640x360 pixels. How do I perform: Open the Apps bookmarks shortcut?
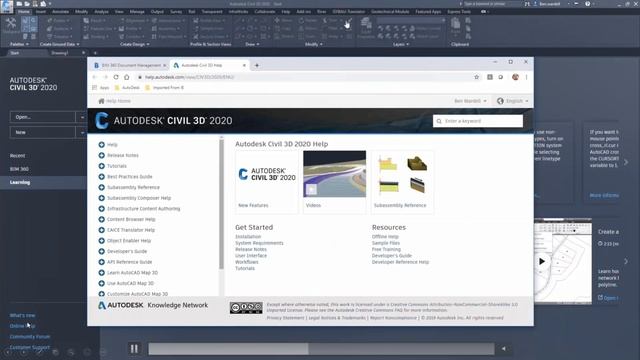coord(101,88)
